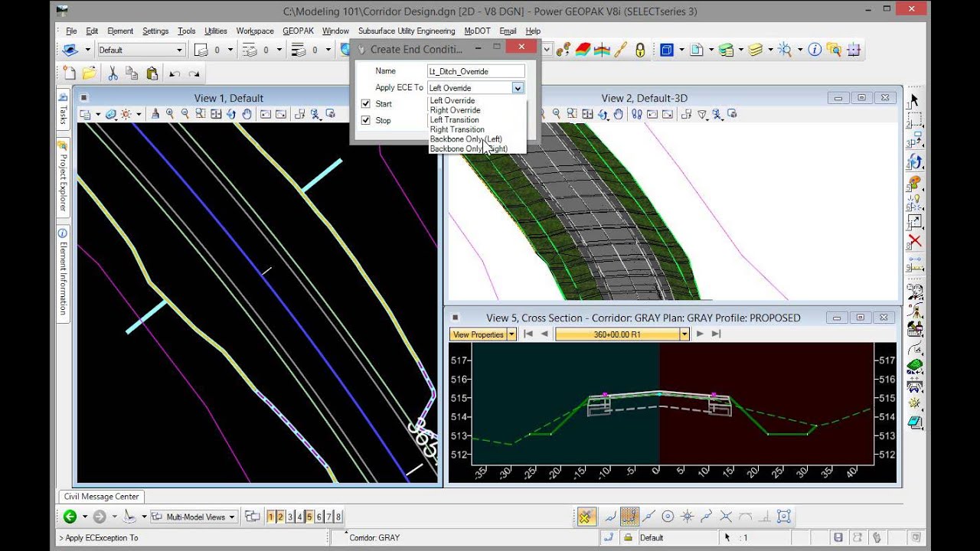This screenshot has height=551, width=980.
Task: Uncheck the Start checkbox
Action: pyautogui.click(x=365, y=104)
